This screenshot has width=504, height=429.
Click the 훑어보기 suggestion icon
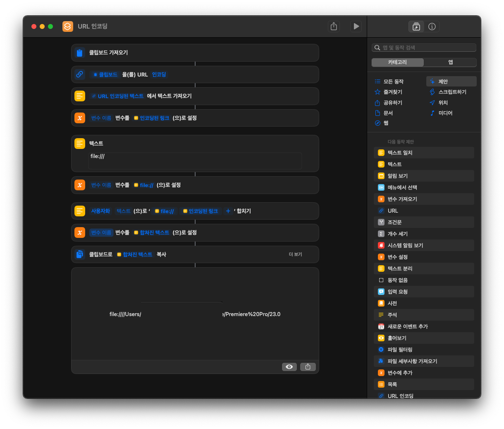pos(381,338)
